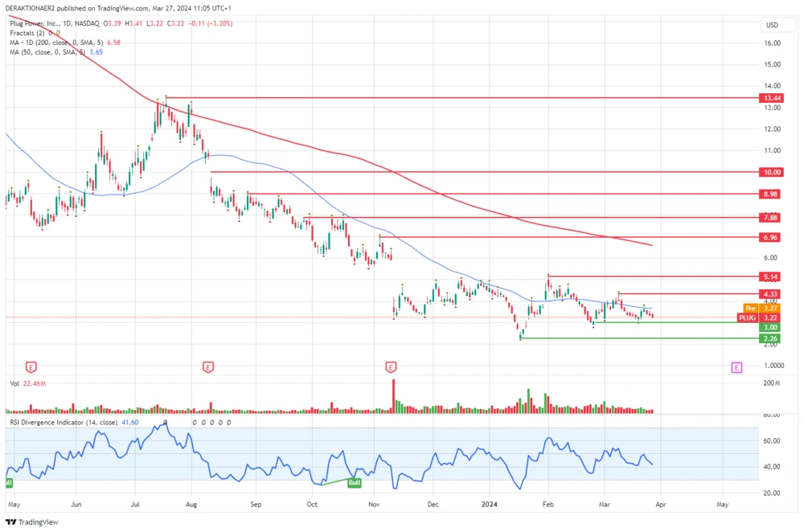Expand the Fractals (2) indicator legend
This screenshot has width=804, height=532.
(25, 33)
